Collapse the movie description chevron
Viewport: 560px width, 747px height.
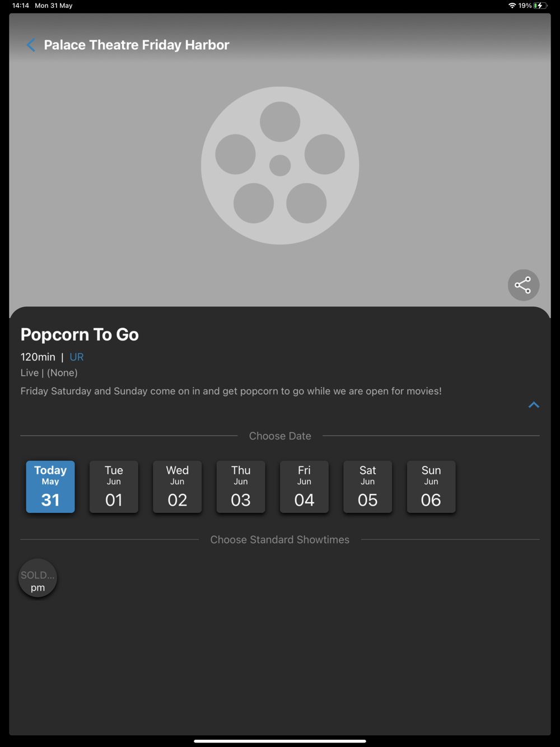click(534, 405)
